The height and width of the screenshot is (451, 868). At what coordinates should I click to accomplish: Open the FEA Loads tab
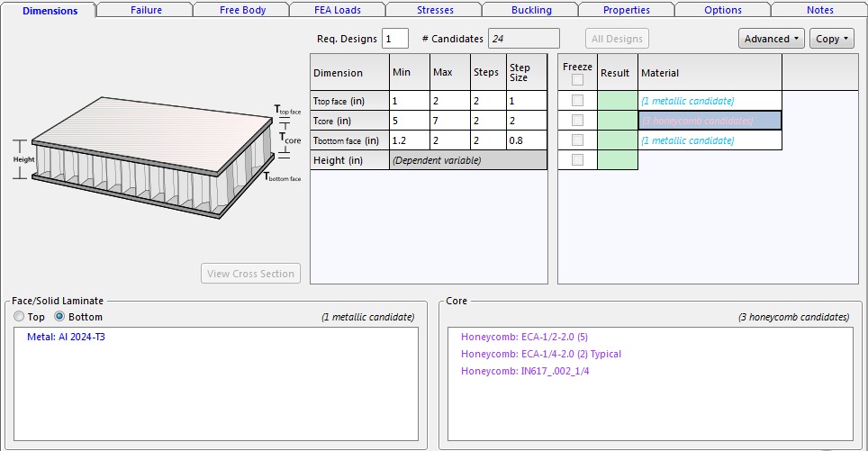pos(338,10)
